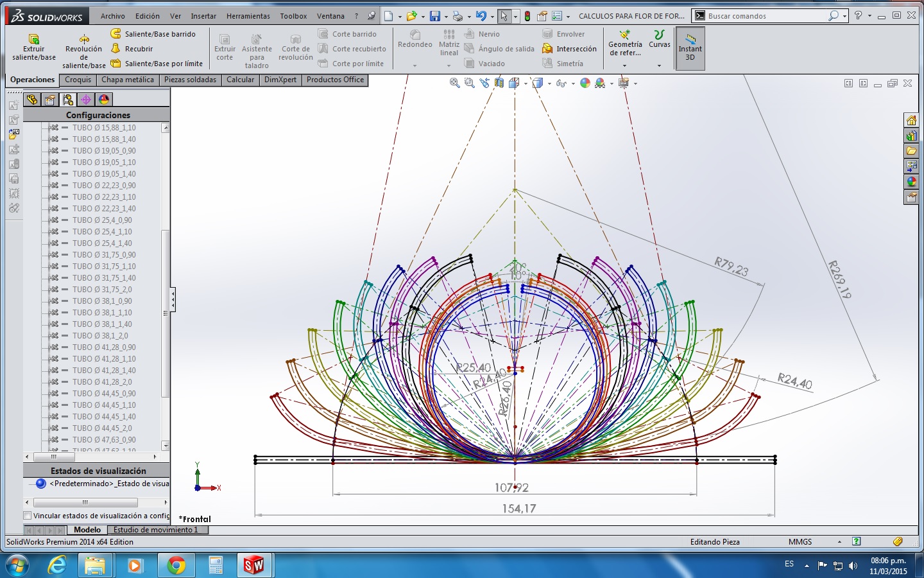The height and width of the screenshot is (578, 924).
Task: Click the Rebuild traffic light icon
Action: pos(527,16)
